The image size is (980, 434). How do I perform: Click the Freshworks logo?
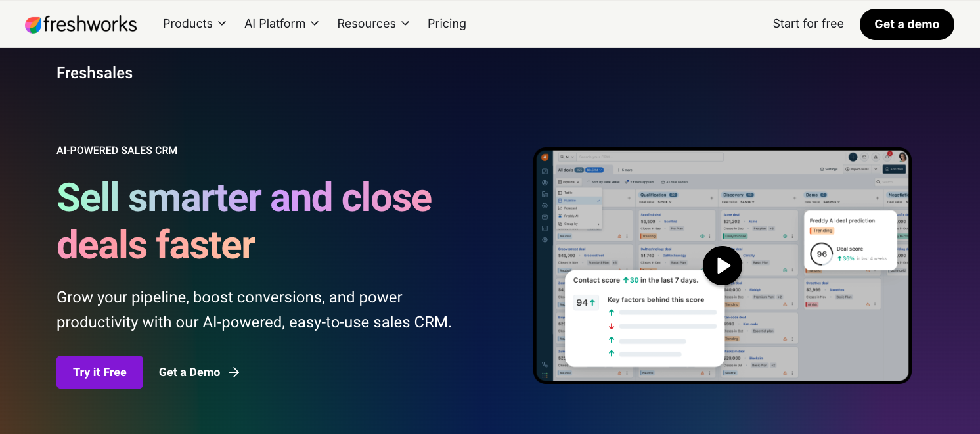(81, 24)
